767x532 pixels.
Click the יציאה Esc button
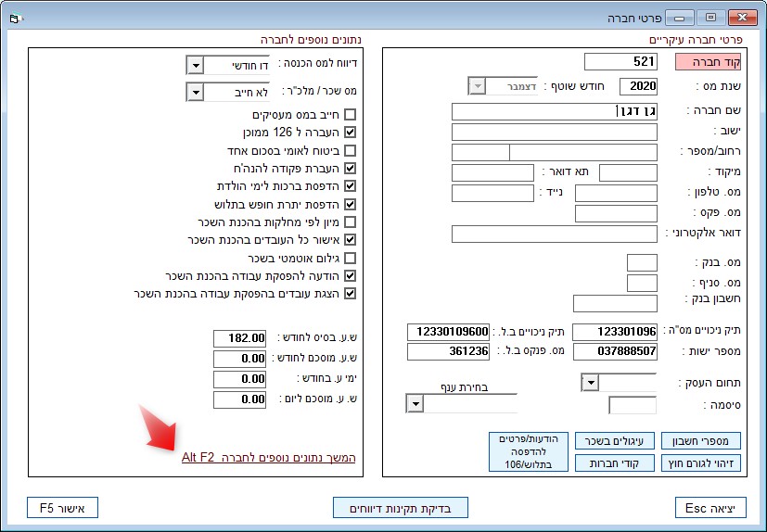(x=710, y=508)
